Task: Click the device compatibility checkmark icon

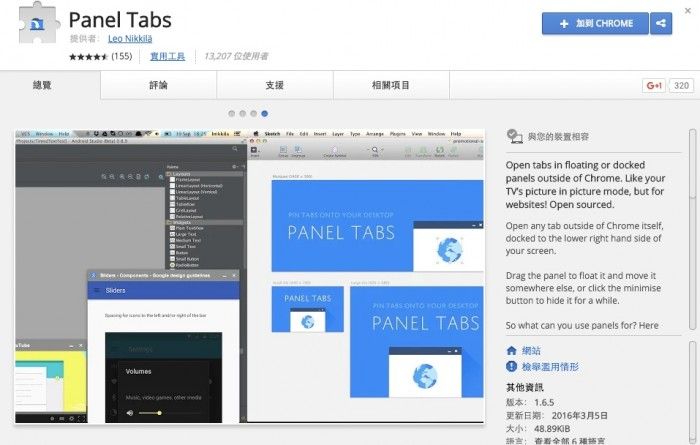Action: click(514, 136)
